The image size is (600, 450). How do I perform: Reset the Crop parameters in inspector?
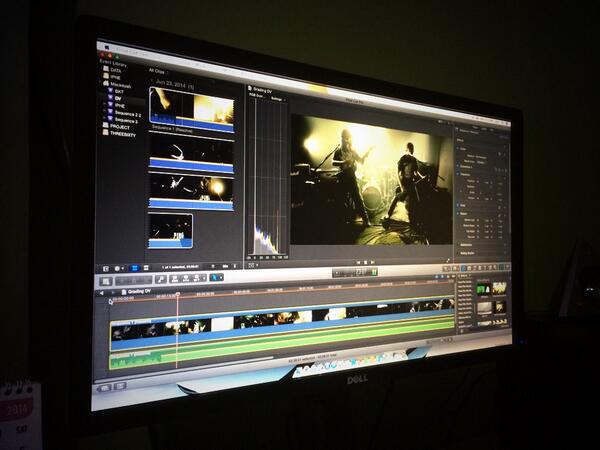pos(505,207)
